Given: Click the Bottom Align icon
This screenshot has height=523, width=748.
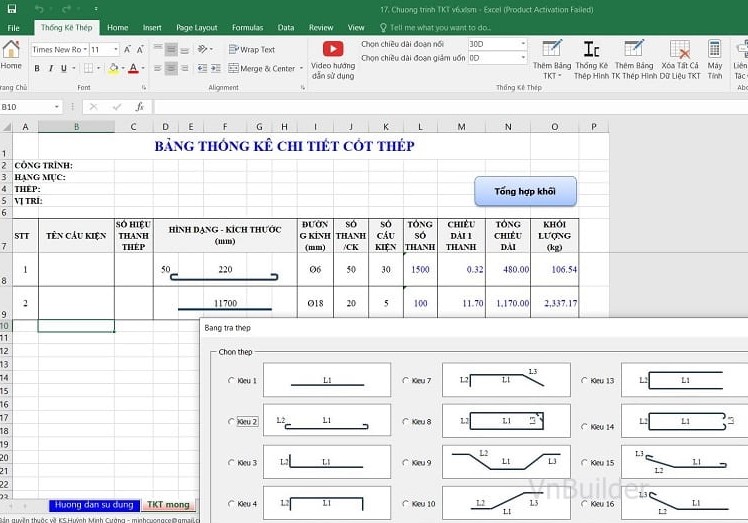Looking at the screenshot, I should (x=185, y=49).
